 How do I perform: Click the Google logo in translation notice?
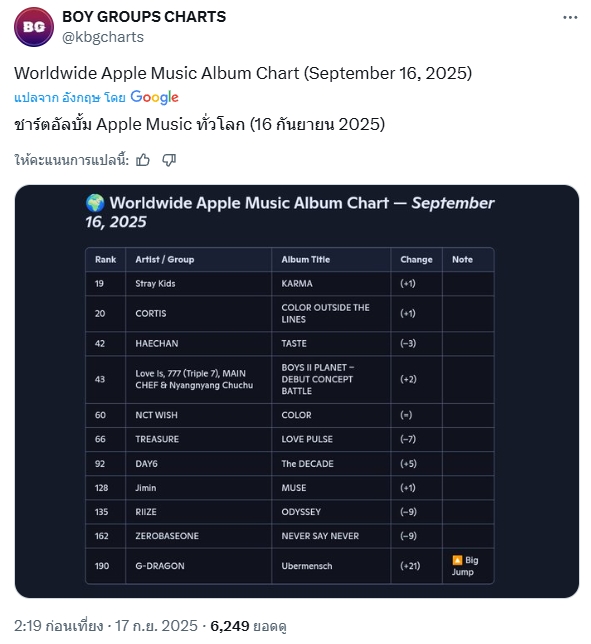pos(154,97)
